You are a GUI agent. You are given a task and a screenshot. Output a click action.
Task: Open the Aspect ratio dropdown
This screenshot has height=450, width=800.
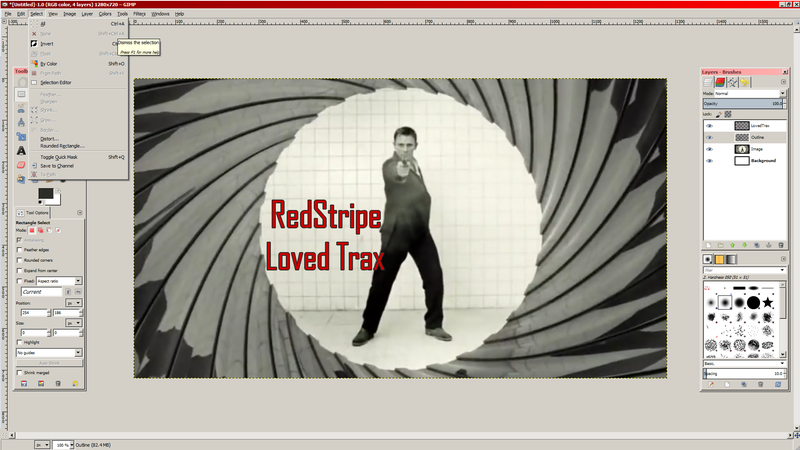pos(59,281)
